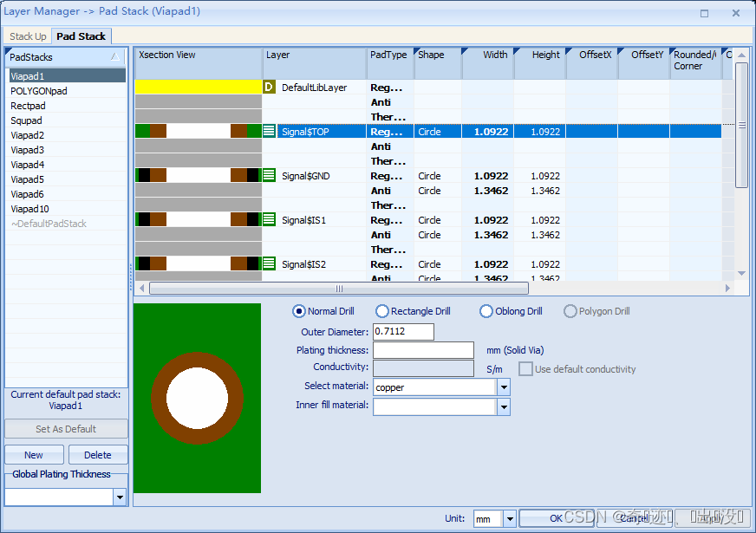Select Viapad10 in PadStacks list
Screen dimensions: 756x533
pyautogui.click(x=67, y=209)
